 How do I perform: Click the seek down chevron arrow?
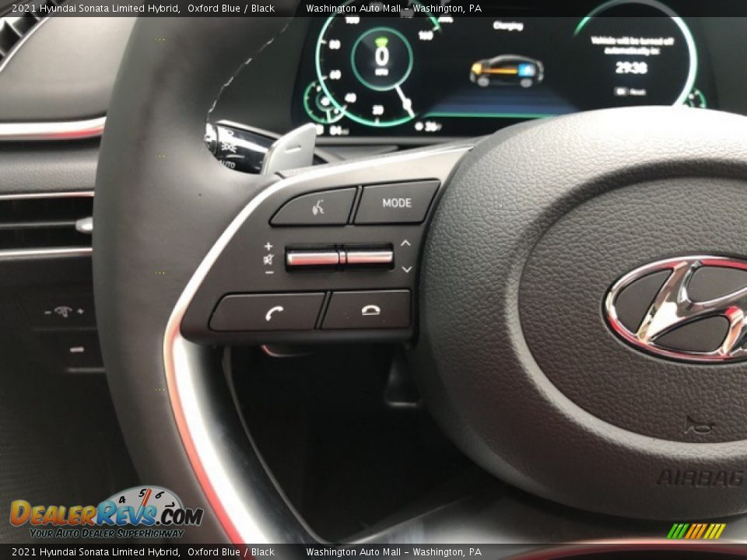[407, 270]
